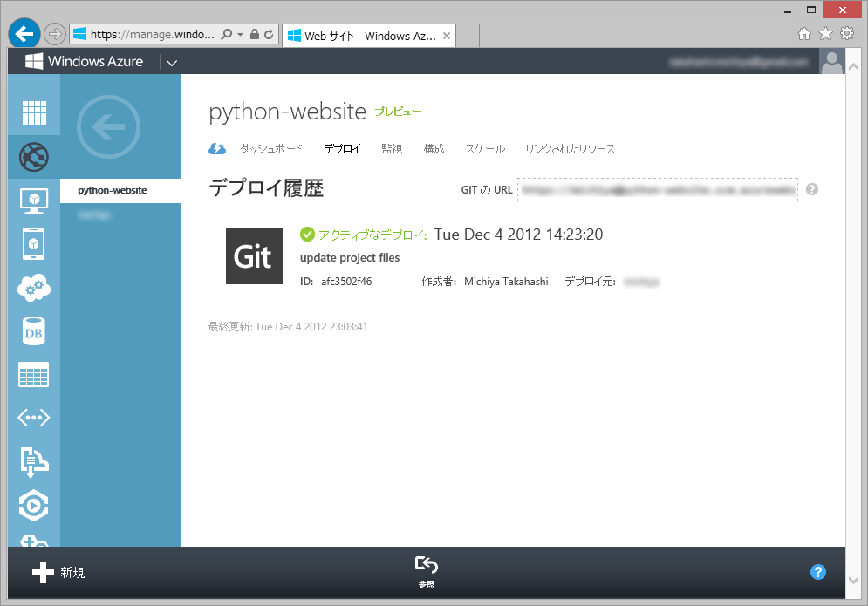Expand the Windows Azure header dropdown chevron
The height and width of the screenshot is (606, 868).
(x=172, y=63)
